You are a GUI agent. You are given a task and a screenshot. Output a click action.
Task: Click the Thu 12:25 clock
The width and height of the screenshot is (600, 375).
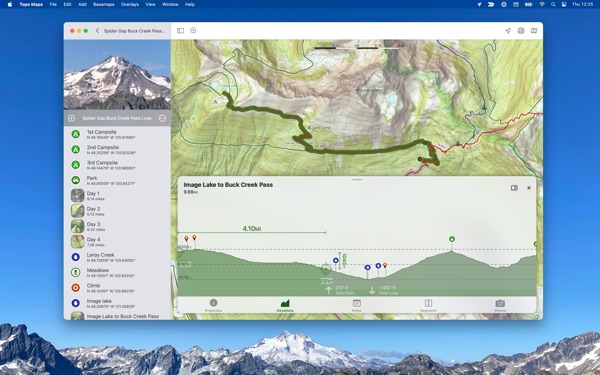click(x=582, y=4)
